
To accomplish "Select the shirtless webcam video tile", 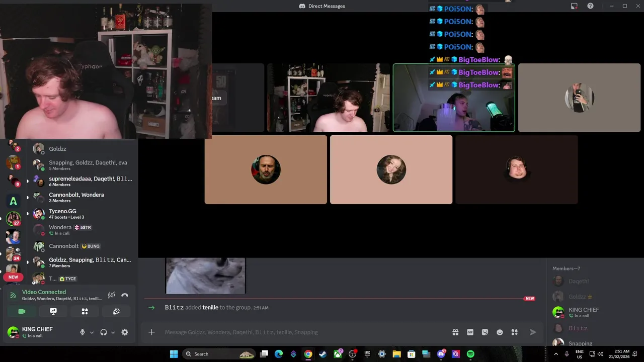I will (329, 98).
